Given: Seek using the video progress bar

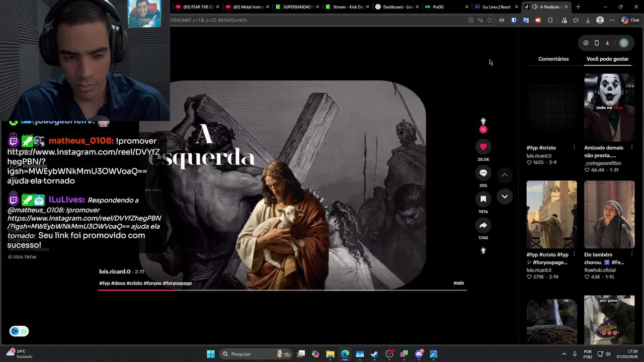Looking at the screenshot, I should pos(282,290).
